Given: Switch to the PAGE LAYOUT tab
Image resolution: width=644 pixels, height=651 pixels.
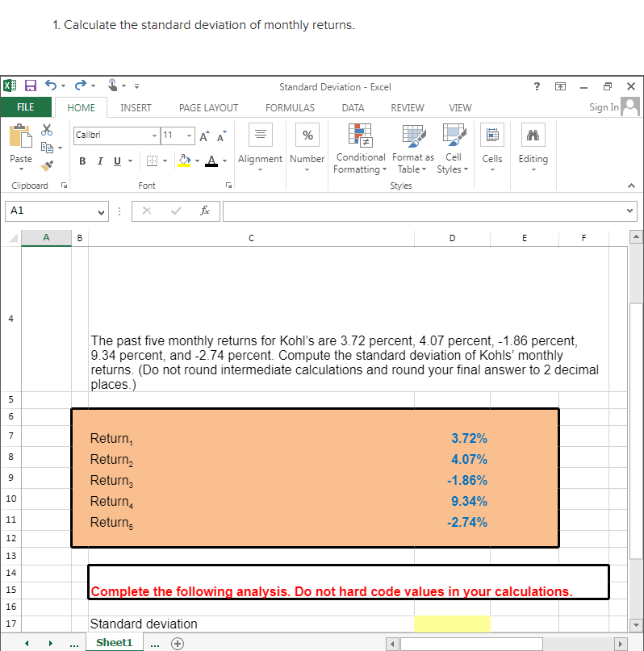Looking at the screenshot, I should 208,108.
